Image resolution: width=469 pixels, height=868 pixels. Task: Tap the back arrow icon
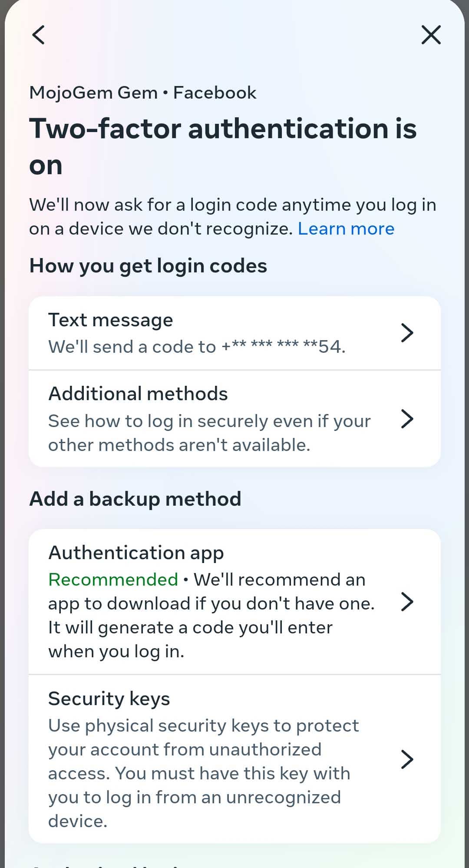[39, 35]
